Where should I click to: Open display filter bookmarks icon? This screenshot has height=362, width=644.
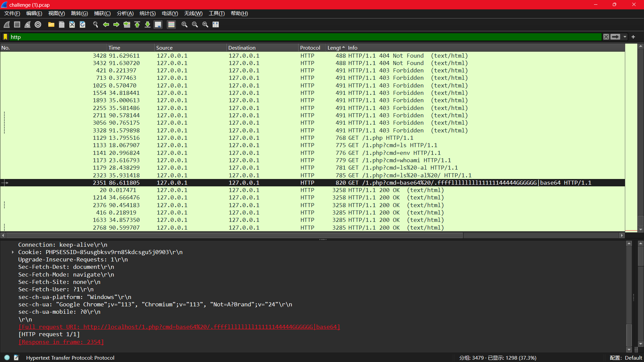[x=5, y=37]
